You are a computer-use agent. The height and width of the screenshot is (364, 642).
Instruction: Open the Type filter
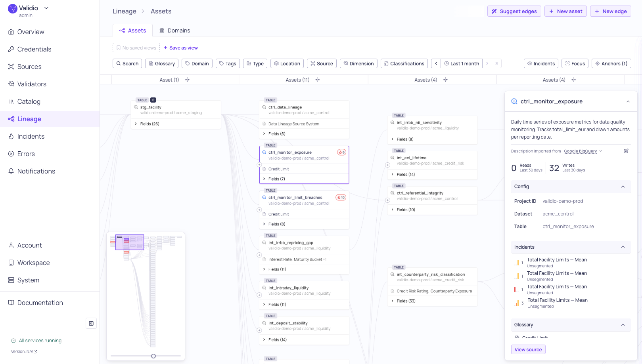point(255,63)
